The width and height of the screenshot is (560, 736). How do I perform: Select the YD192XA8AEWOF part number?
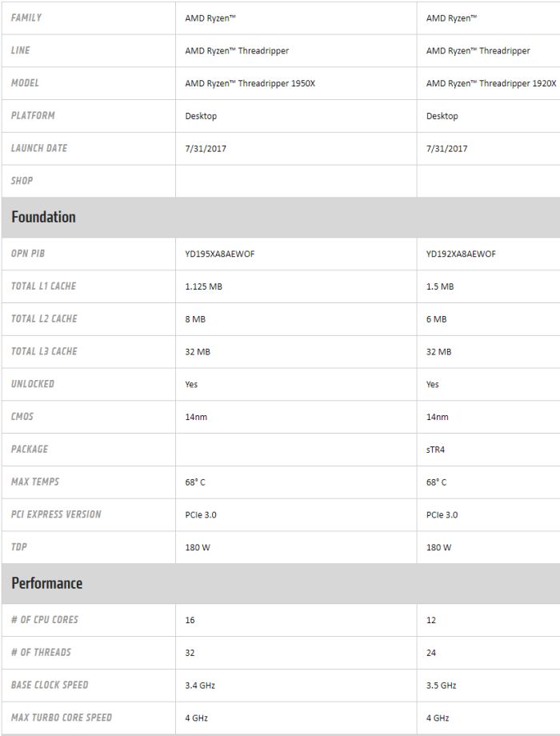tap(461, 254)
